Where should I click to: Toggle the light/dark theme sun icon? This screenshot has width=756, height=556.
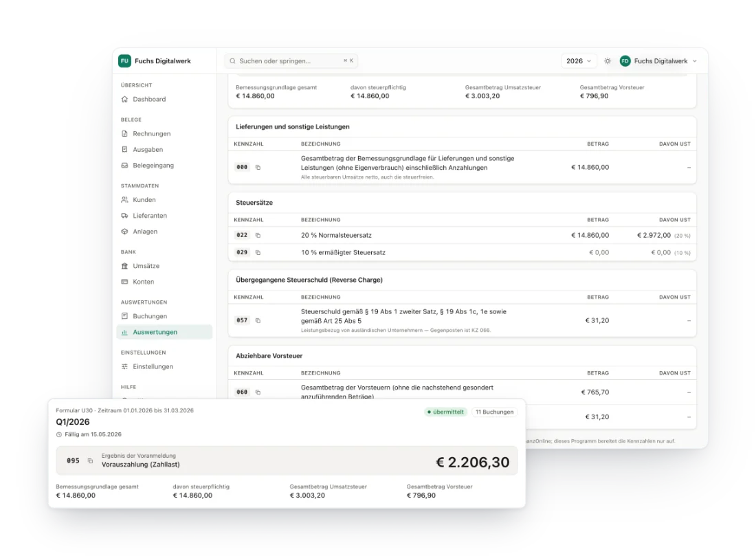coord(608,60)
